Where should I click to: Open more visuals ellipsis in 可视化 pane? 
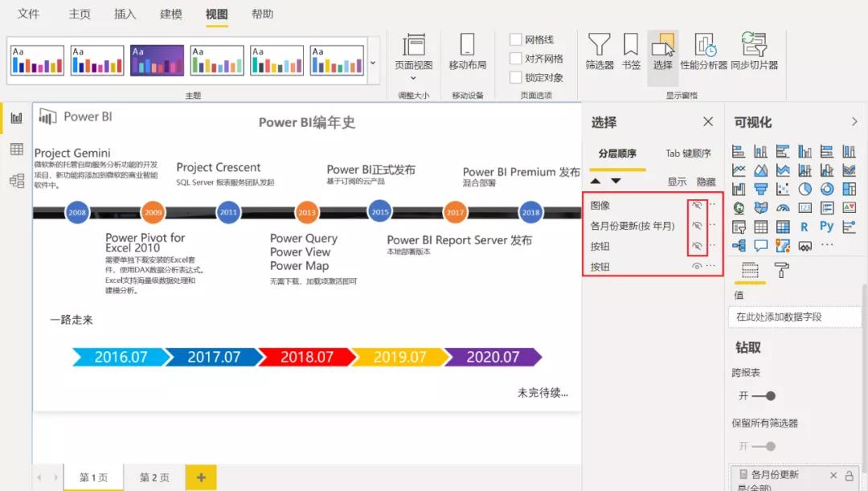click(x=827, y=244)
